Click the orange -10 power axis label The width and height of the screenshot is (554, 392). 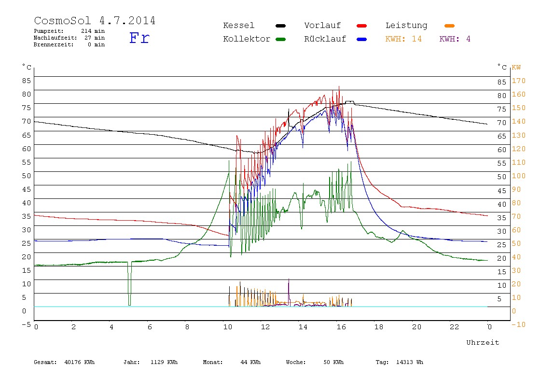[x=519, y=324]
